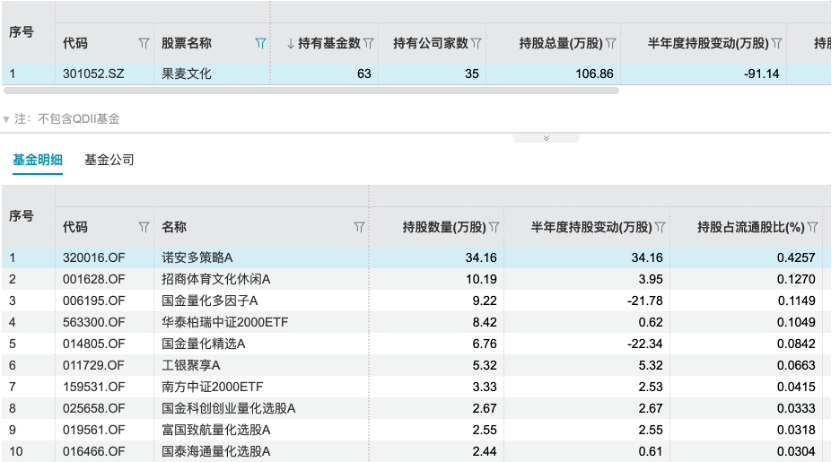The height and width of the screenshot is (462, 832).
Task: Click the 名称 column header in fund table
Action: (174, 227)
